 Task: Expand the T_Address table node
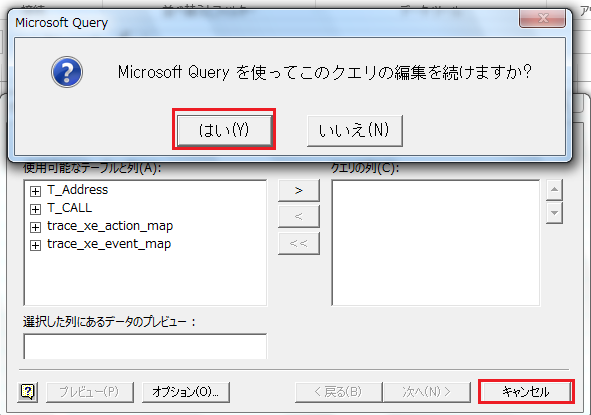point(35,191)
